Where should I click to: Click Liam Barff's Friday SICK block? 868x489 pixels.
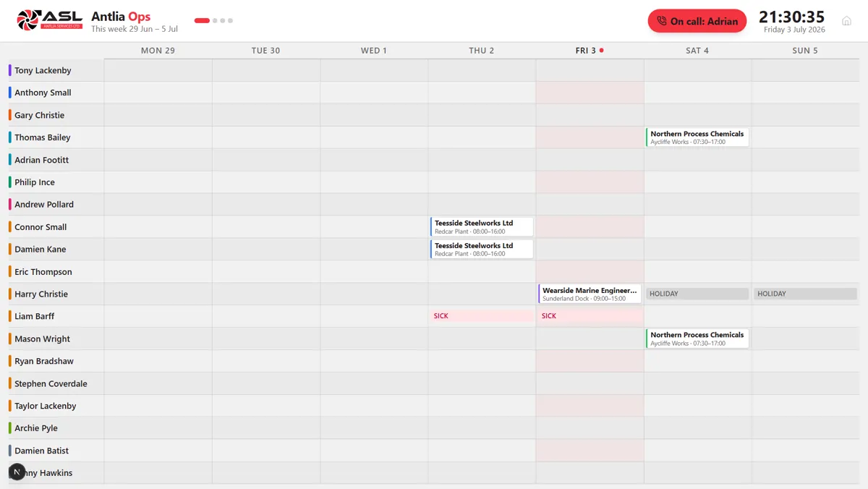(x=590, y=316)
